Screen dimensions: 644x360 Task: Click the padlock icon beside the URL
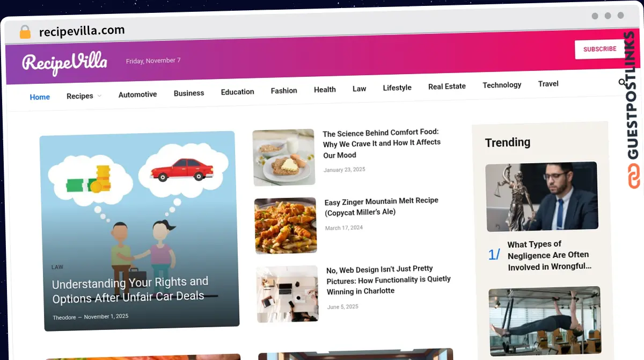(x=25, y=32)
